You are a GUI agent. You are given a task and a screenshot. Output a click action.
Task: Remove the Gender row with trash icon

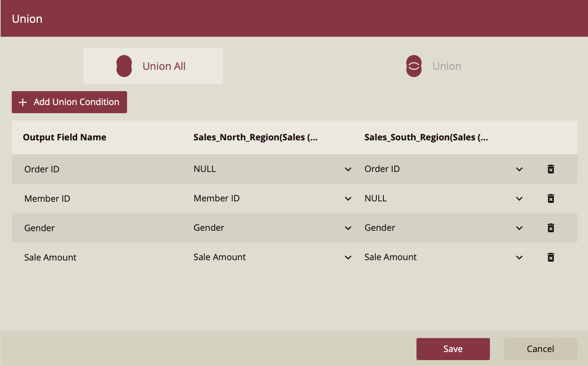(x=551, y=228)
